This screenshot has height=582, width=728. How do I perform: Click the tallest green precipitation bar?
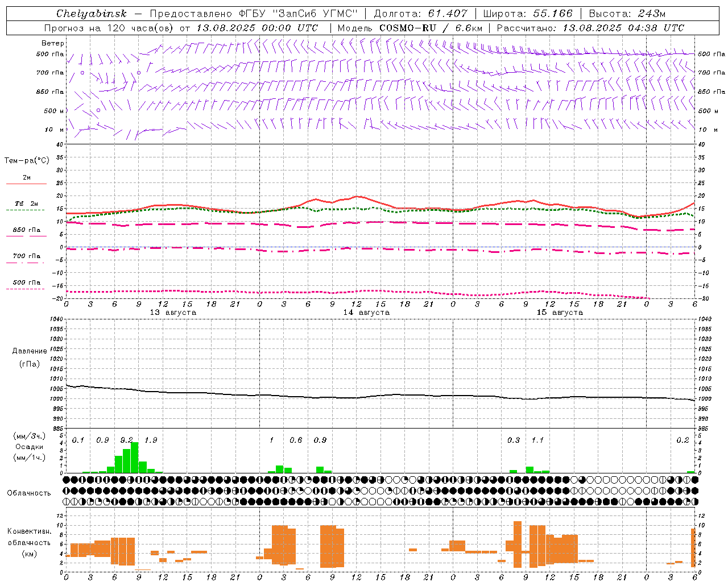135,458
